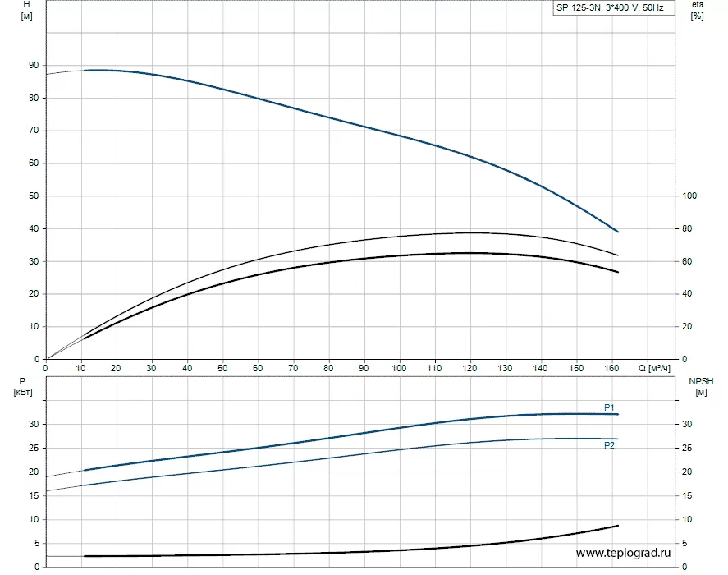728x575 pixels.
Task: Open the www.teplograd.ru watermark link
Action: [x=623, y=553]
